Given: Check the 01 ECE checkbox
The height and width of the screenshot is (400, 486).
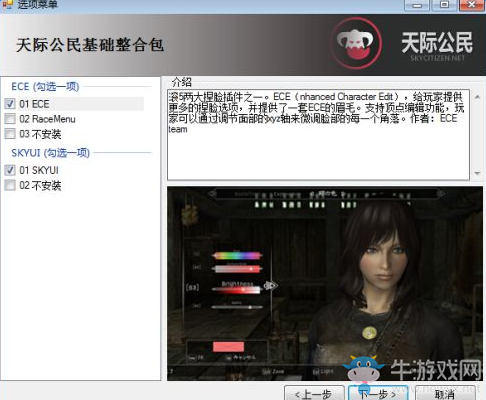Looking at the screenshot, I should pyautogui.click(x=10, y=104).
